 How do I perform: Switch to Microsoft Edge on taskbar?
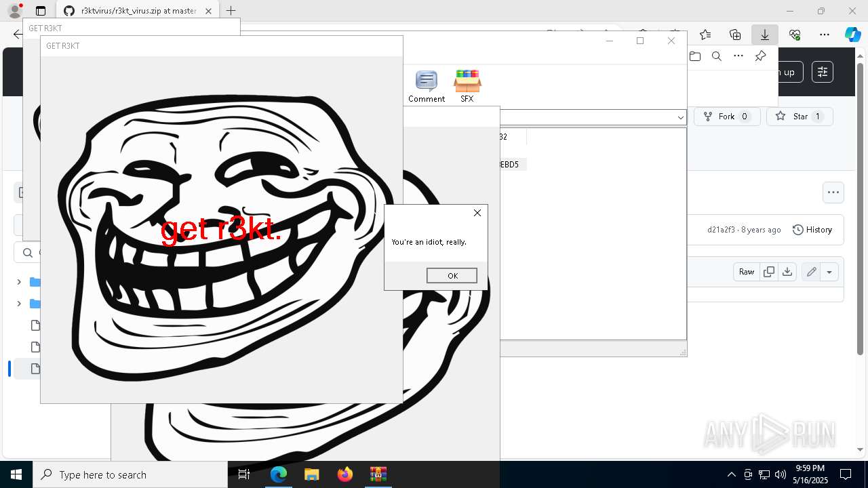coord(279,474)
